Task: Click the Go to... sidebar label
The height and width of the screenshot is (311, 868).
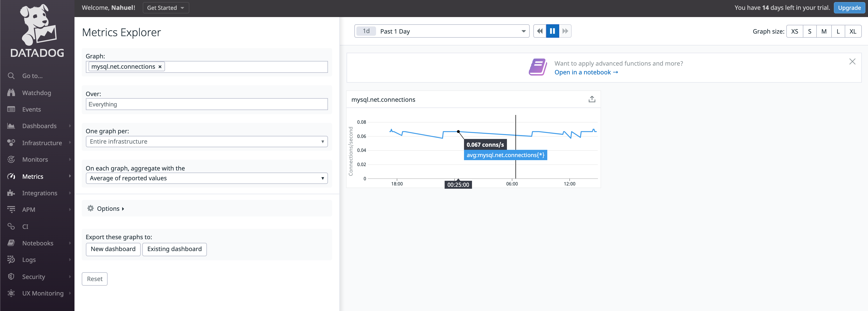Action: 32,76
